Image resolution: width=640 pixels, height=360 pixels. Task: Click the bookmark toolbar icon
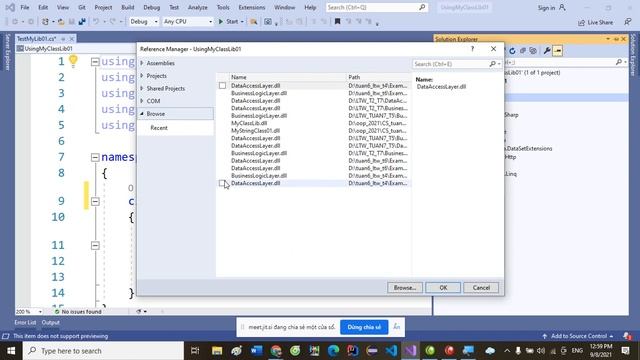(337, 22)
